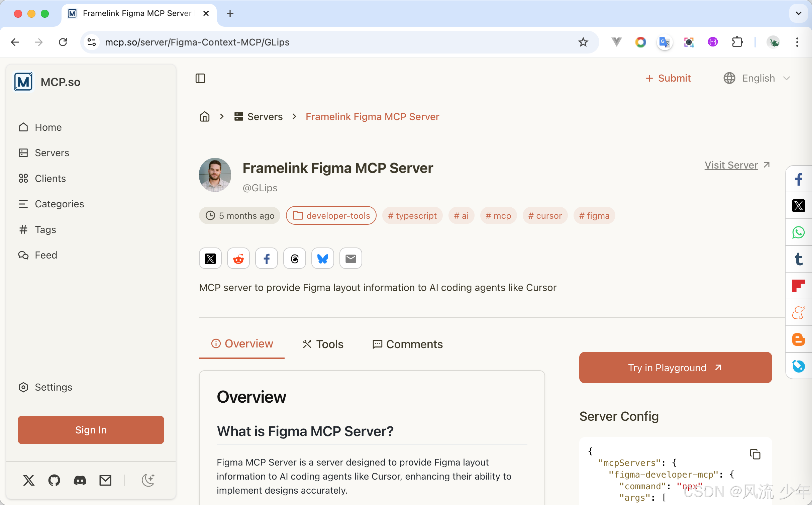
Task: Open Chrome profile avatar
Action: point(773,42)
